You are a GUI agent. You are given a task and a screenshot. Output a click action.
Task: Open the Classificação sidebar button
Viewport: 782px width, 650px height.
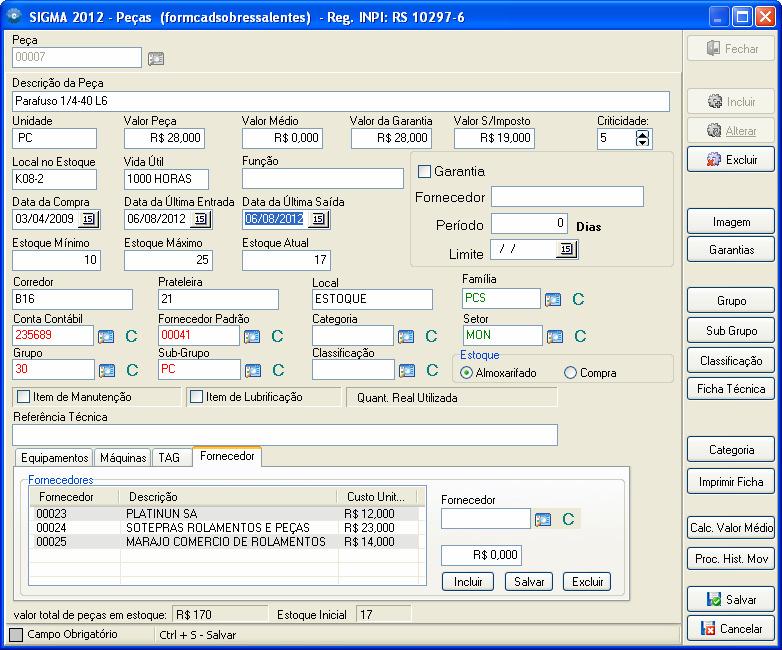click(731, 361)
